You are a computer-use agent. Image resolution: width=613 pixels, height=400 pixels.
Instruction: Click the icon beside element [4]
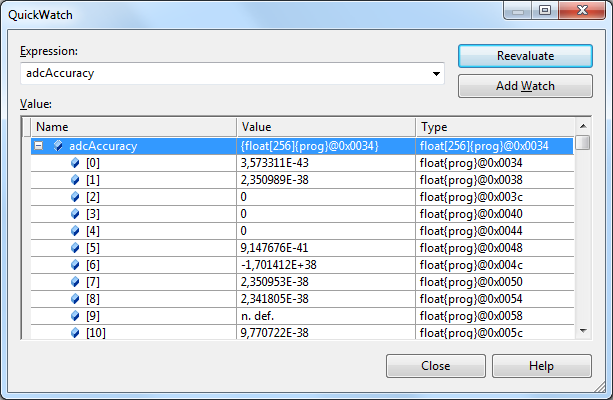click(x=75, y=231)
